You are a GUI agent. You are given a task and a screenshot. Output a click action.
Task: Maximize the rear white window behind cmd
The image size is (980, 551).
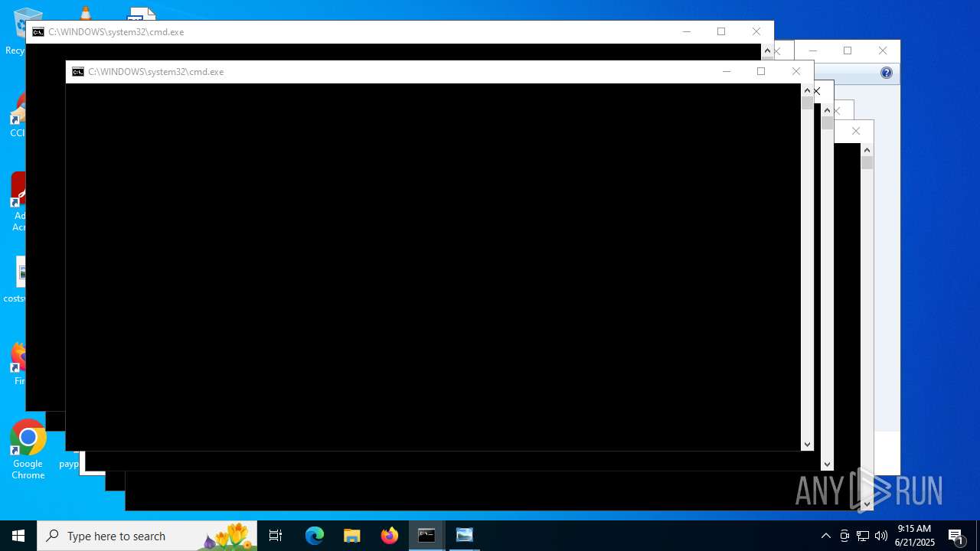848,51
